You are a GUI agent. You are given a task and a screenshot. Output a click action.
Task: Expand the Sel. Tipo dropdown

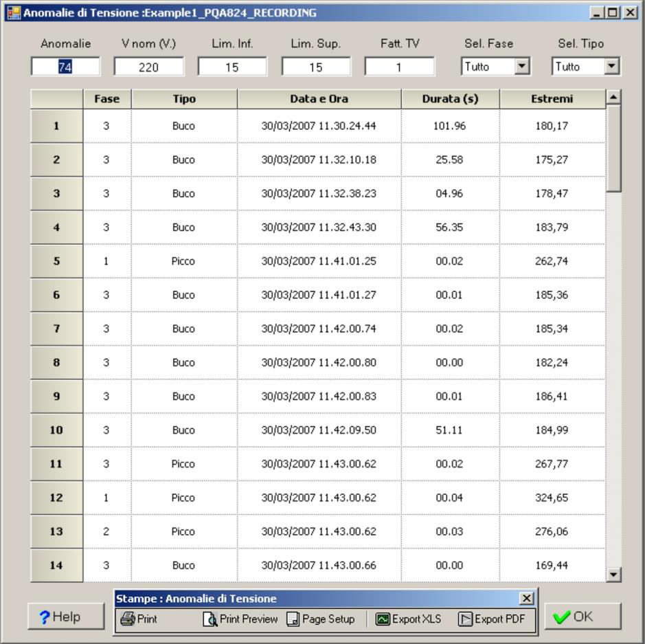(611, 67)
